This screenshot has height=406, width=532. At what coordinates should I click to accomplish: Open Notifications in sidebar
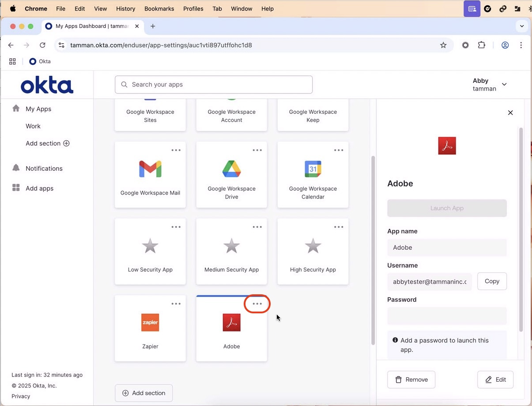[44, 168]
